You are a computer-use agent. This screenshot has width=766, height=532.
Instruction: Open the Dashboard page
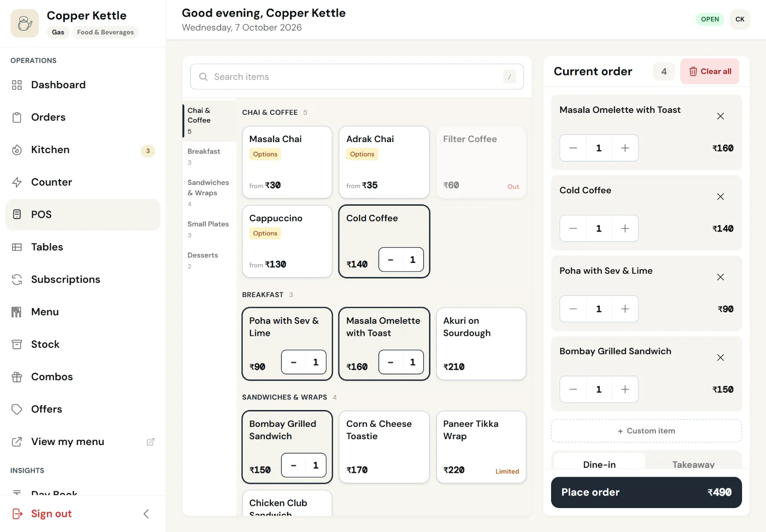(x=82, y=85)
